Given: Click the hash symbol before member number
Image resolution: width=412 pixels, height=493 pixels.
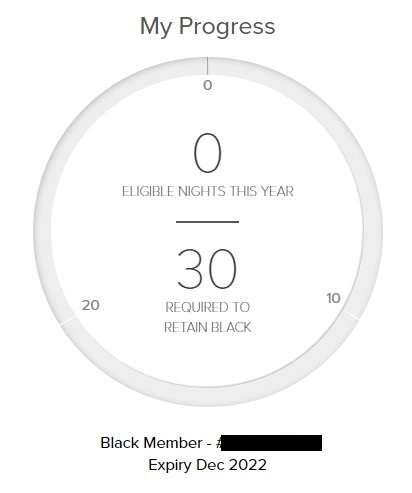Looking at the screenshot, I should click(219, 443).
